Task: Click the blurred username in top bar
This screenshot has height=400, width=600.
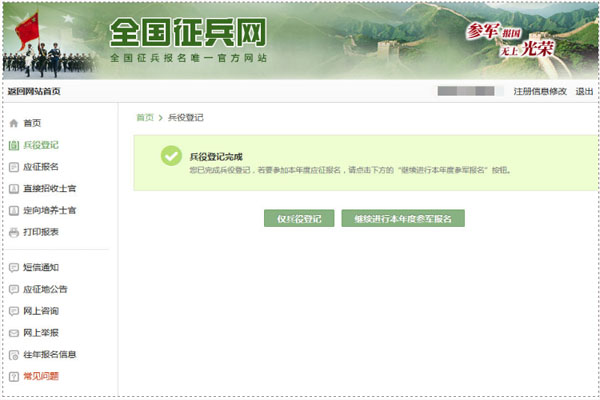Action: (466, 91)
